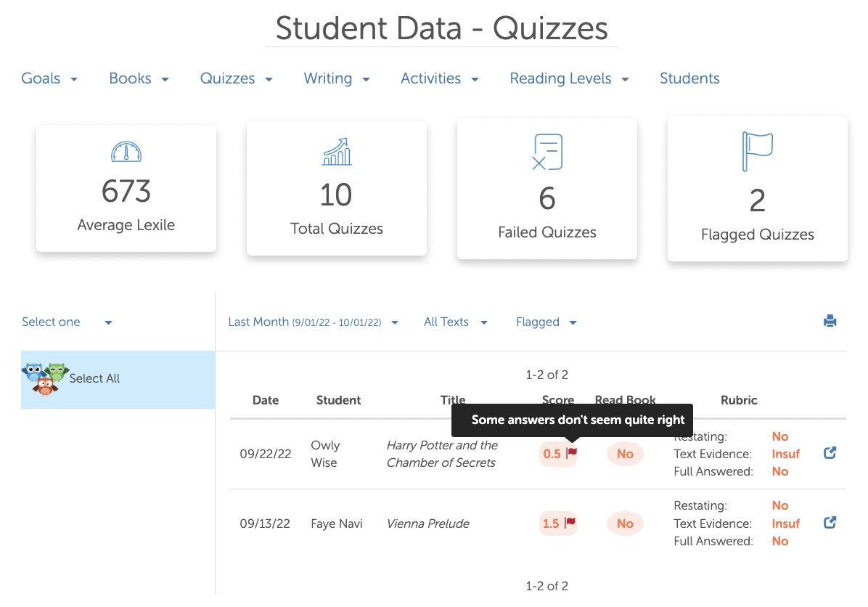
Task: Click red flag on Vienna Prelude score
Action: point(570,523)
